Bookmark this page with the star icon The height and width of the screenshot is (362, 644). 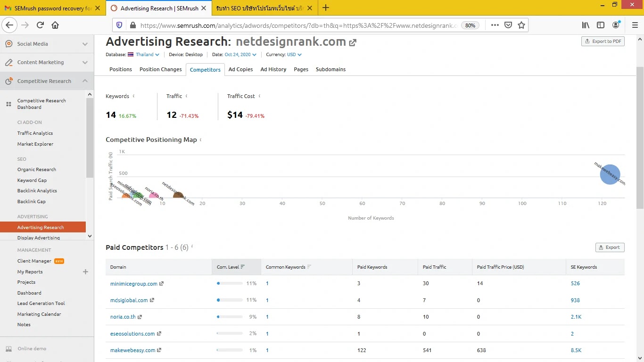[x=521, y=25]
